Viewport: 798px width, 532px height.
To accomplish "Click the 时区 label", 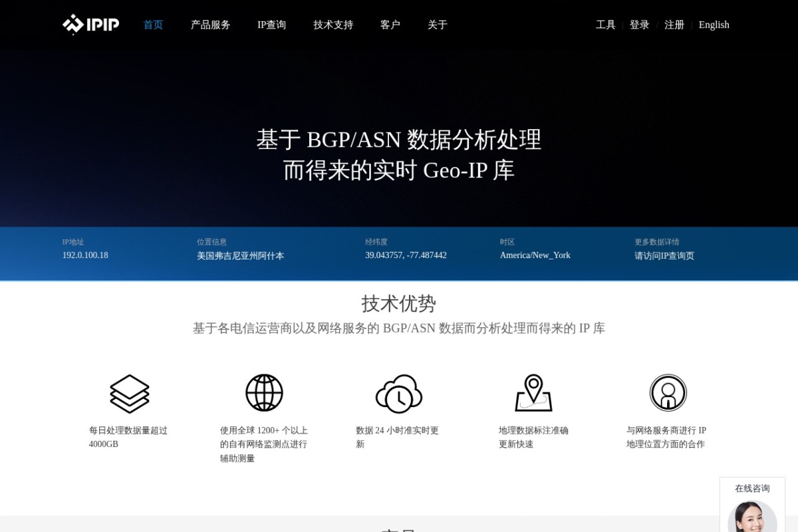I will pos(507,242).
